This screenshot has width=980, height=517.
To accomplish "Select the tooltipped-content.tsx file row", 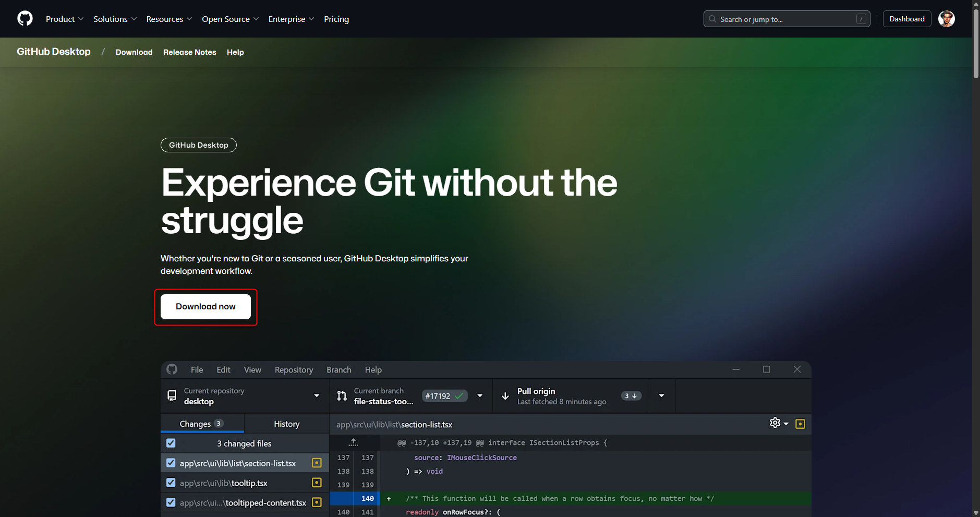I will point(245,502).
